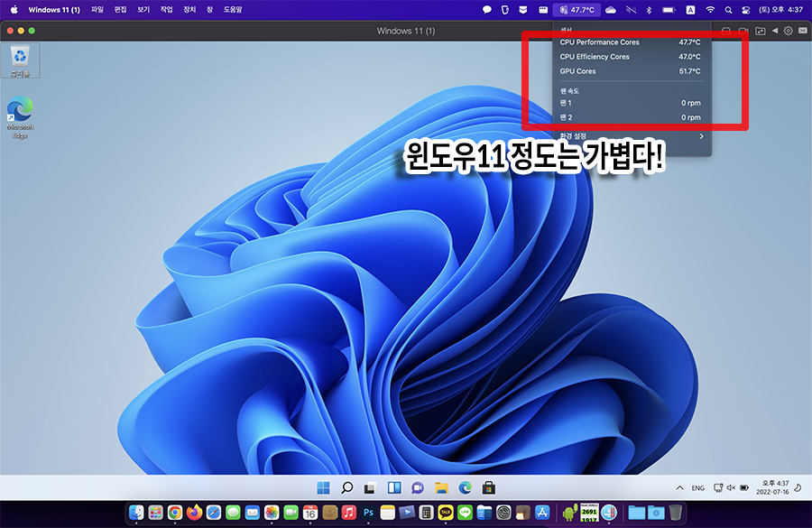Open the 파일 menu
This screenshot has height=528, width=812.
(97, 9)
